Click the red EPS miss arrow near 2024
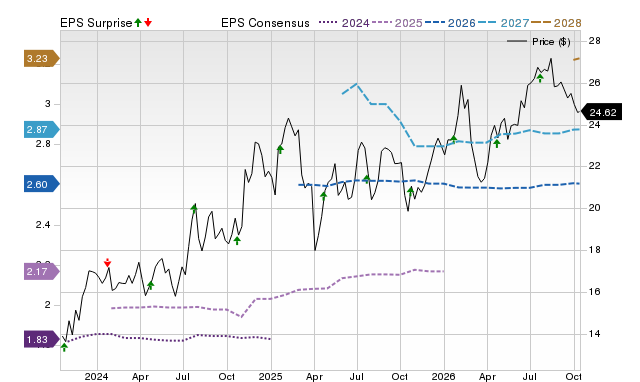This screenshot has height=382, width=640. pos(107,262)
